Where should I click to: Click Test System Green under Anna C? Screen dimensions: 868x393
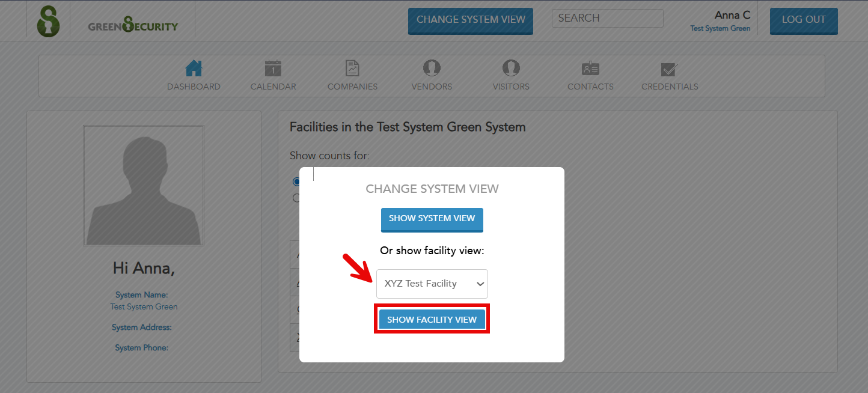pyautogui.click(x=720, y=27)
